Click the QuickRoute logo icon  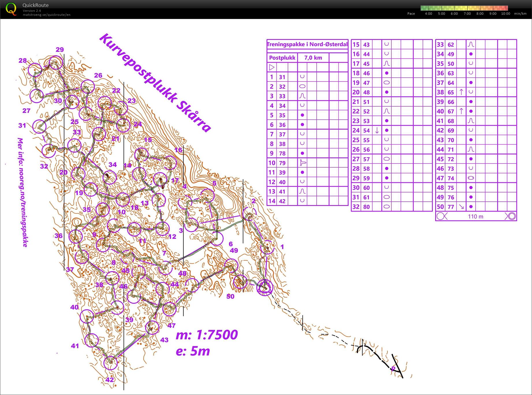11,9
